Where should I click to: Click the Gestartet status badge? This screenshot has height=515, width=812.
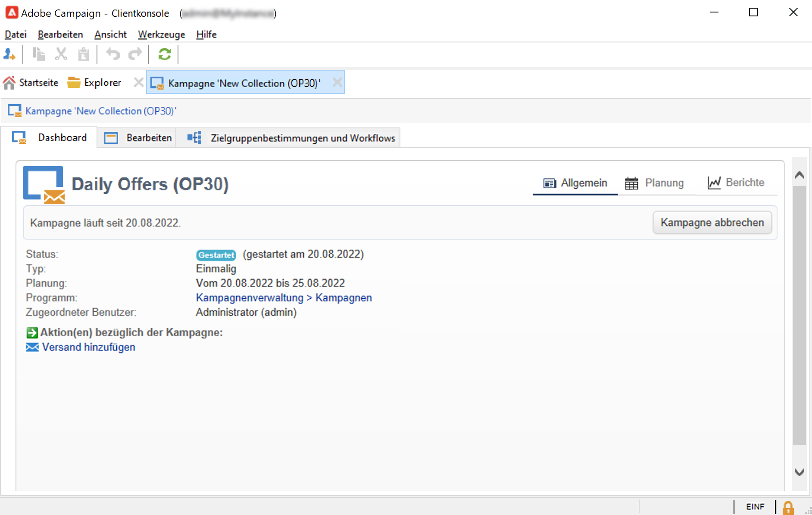[x=216, y=255]
